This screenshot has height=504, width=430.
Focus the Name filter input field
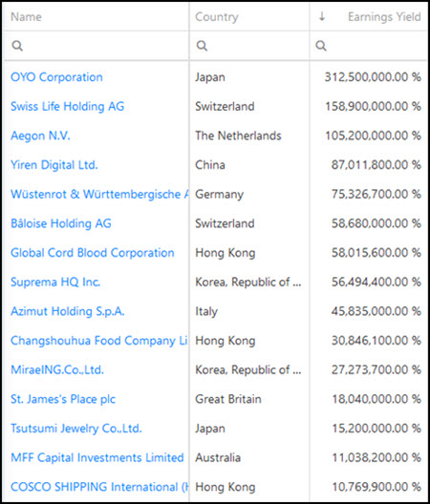[x=96, y=46]
